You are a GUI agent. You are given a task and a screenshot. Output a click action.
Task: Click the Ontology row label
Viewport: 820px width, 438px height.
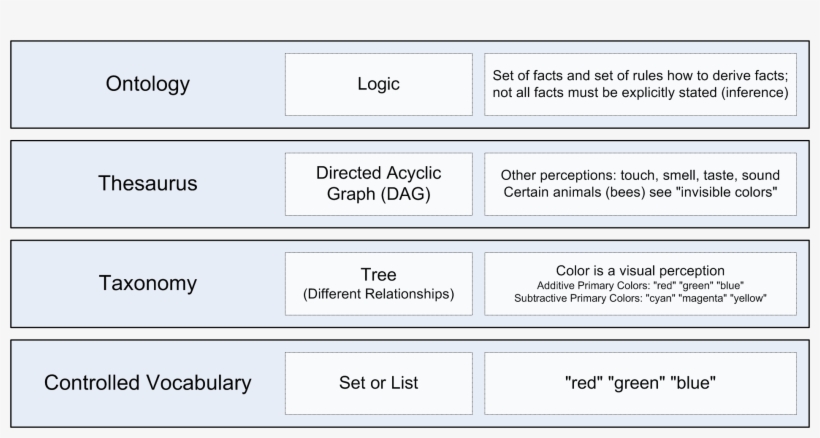147,84
